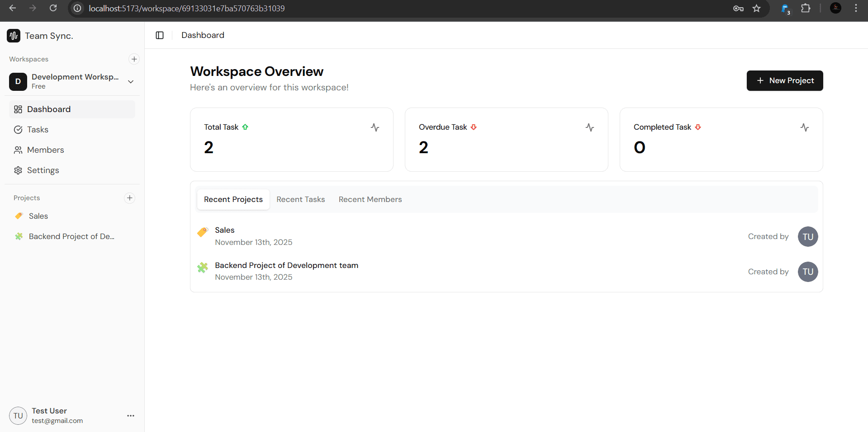
Task: Click the password key icon in address bar
Action: 738,8
